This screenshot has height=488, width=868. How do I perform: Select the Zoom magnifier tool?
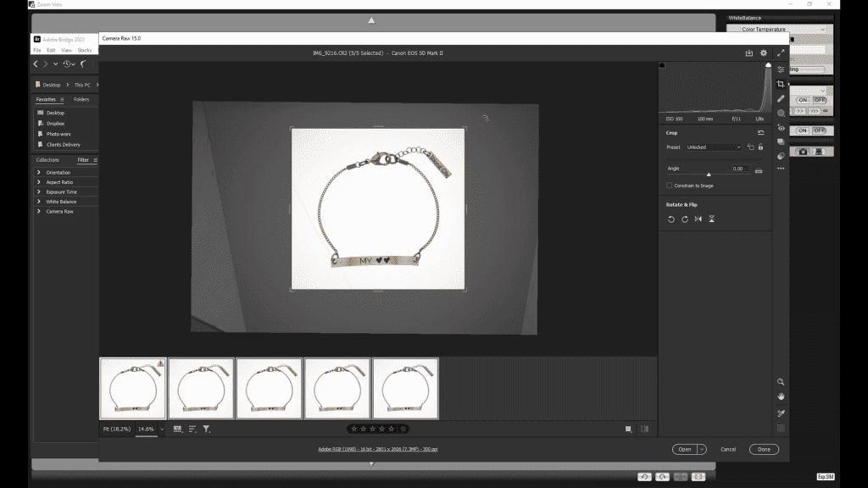click(x=781, y=382)
